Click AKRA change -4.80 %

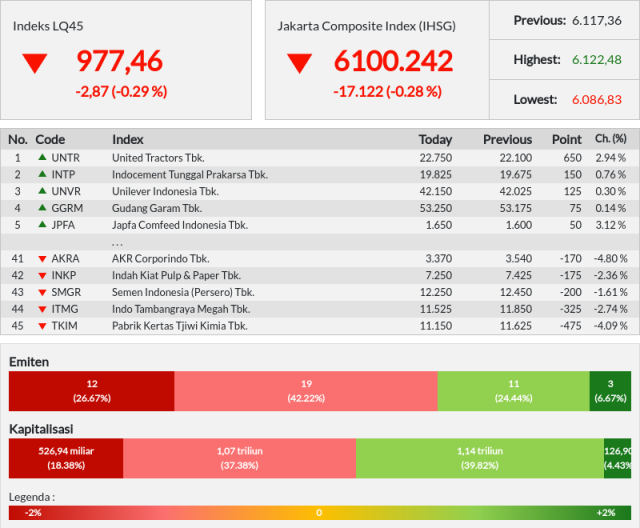(610, 259)
